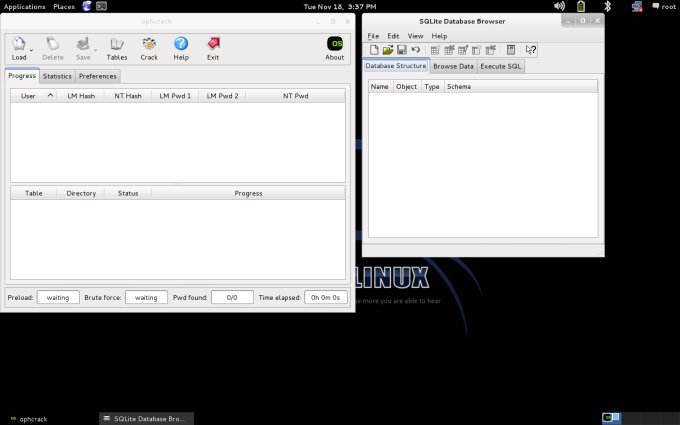Click the Schema column header in SQLite Browser
The height and width of the screenshot is (425, 680).
520,87
